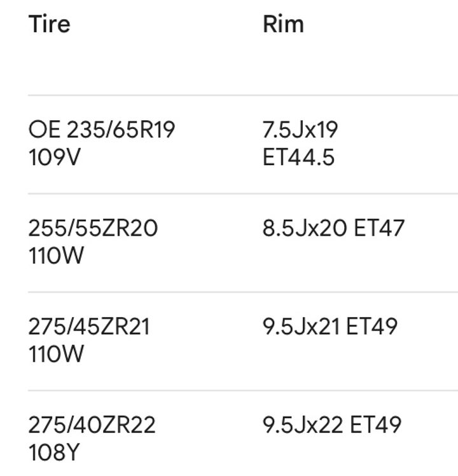Select the 7.5Jx19 rim size
458x476 pixels.
300,130
